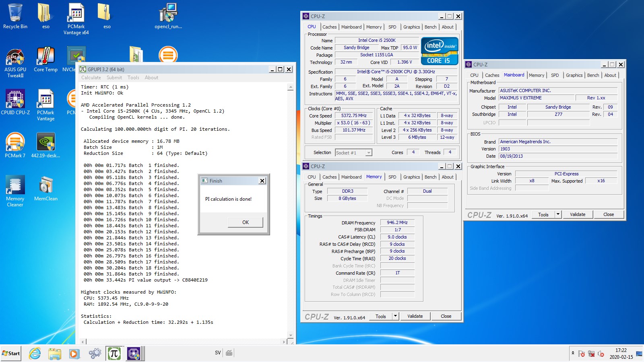This screenshot has width=644, height=362.
Task: Click the GPUPI output scroll-down arrow
Action: point(291,335)
